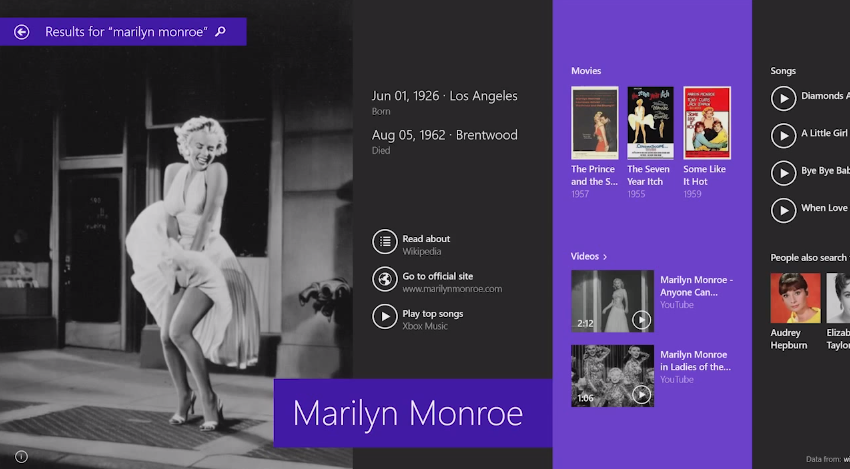Select the Some Like It Hot poster
850x469 pixels.
click(706, 123)
